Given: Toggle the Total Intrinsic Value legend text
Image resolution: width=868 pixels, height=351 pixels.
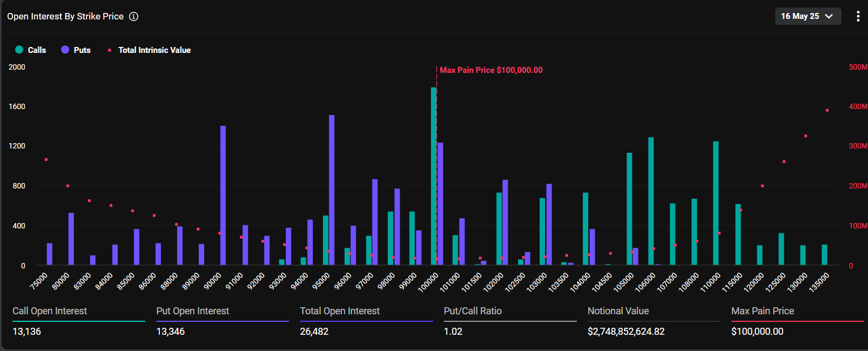Looking at the screenshot, I should pyautogui.click(x=154, y=50).
